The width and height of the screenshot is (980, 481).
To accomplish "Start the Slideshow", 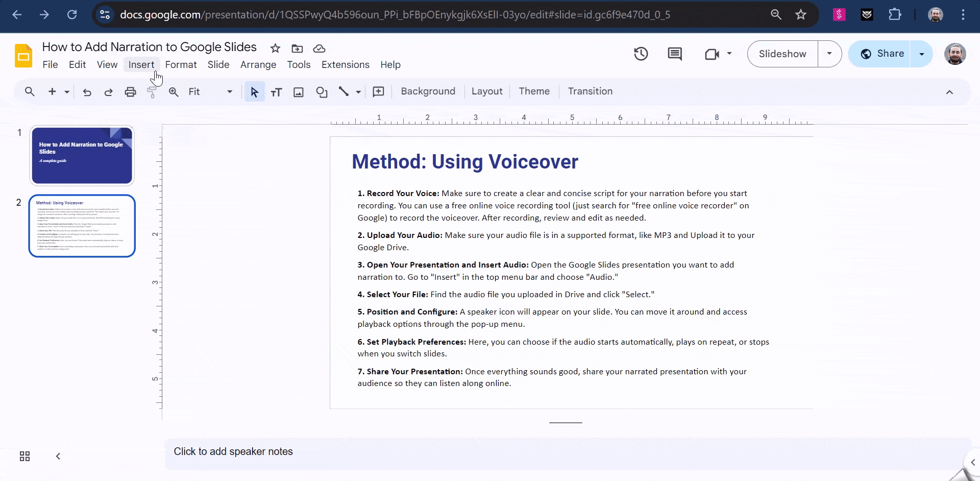I will (x=782, y=54).
